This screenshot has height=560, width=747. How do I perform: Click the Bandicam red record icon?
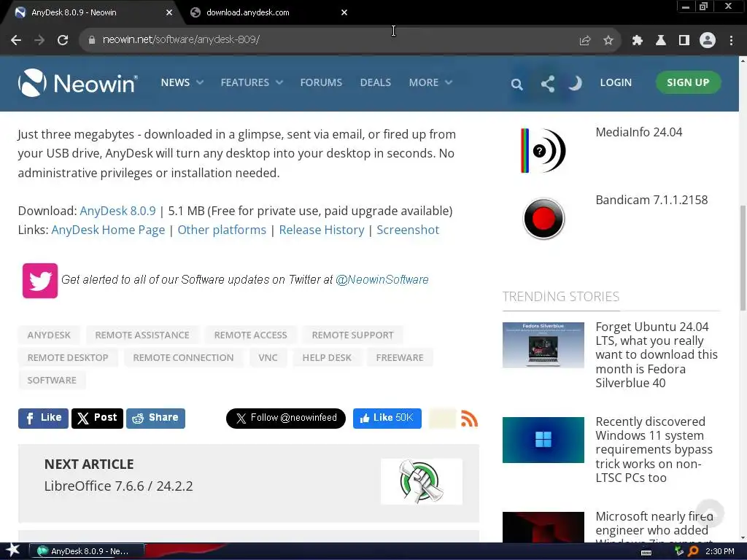[543, 219]
